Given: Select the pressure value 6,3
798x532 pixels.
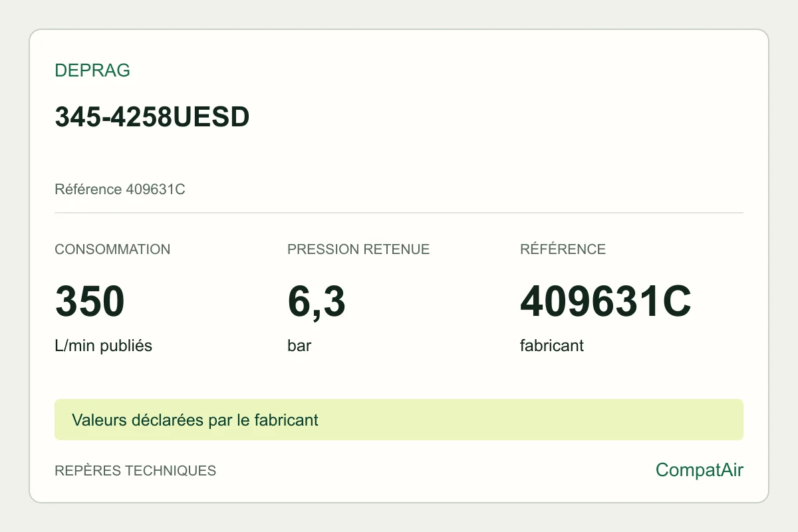Looking at the screenshot, I should [x=317, y=303].
